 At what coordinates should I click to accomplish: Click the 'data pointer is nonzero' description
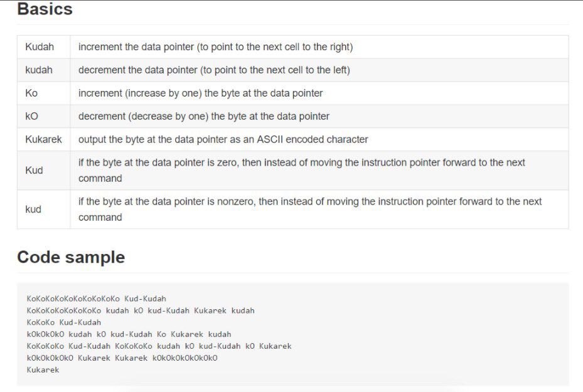(310, 209)
